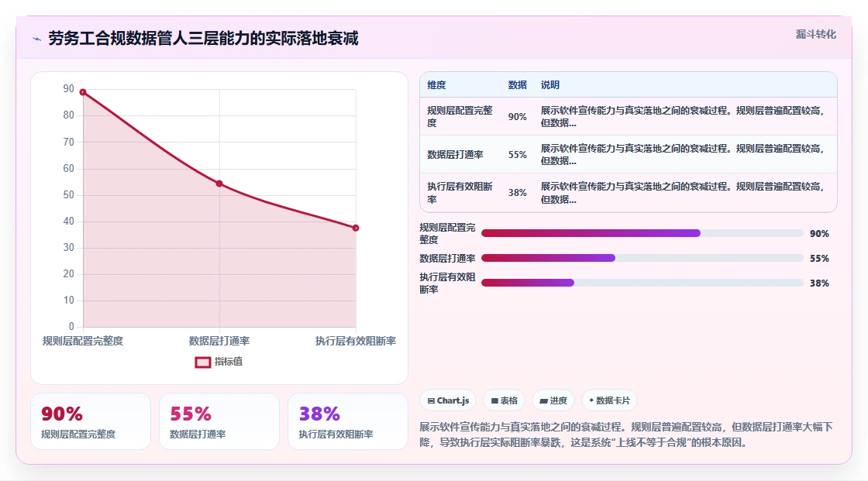Click the 38% 执行层有效阻断率 data card
The image size is (868, 481).
click(348, 421)
